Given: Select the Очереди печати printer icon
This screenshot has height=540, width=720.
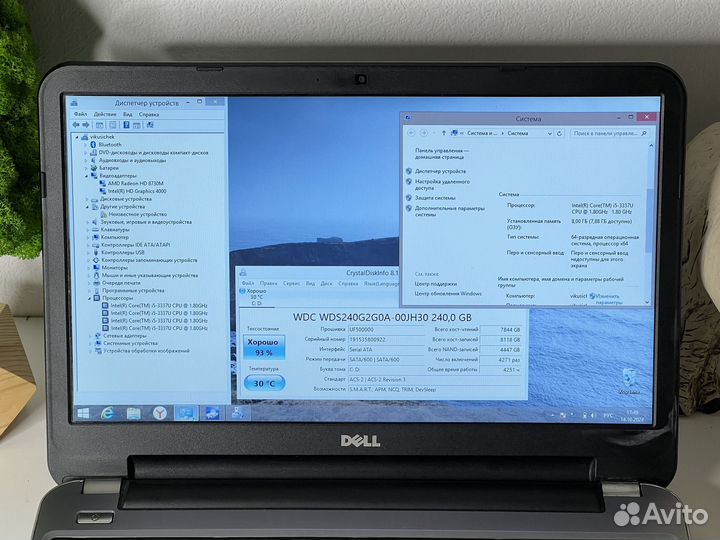Looking at the screenshot, I should tap(96, 283).
